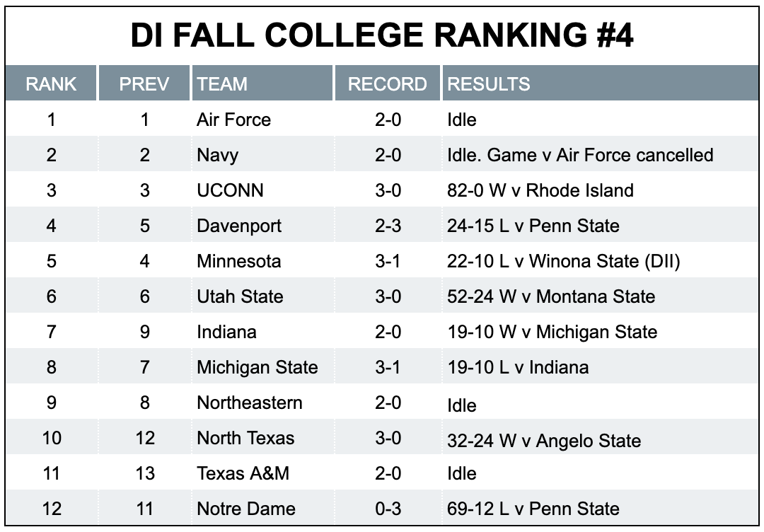Click the UCONN team cell
Image resolution: width=764 pixels, height=532 pixels.
[x=230, y=190]
